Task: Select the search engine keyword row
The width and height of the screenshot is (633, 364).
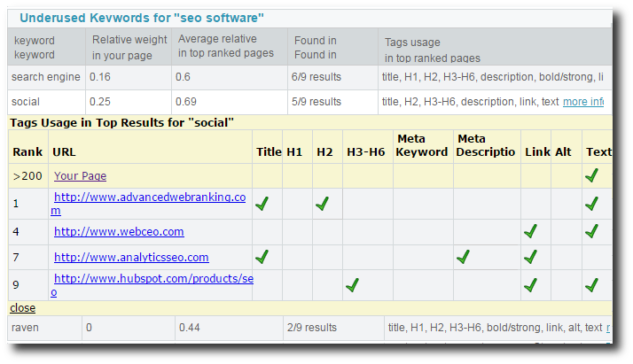Action: 309,77
